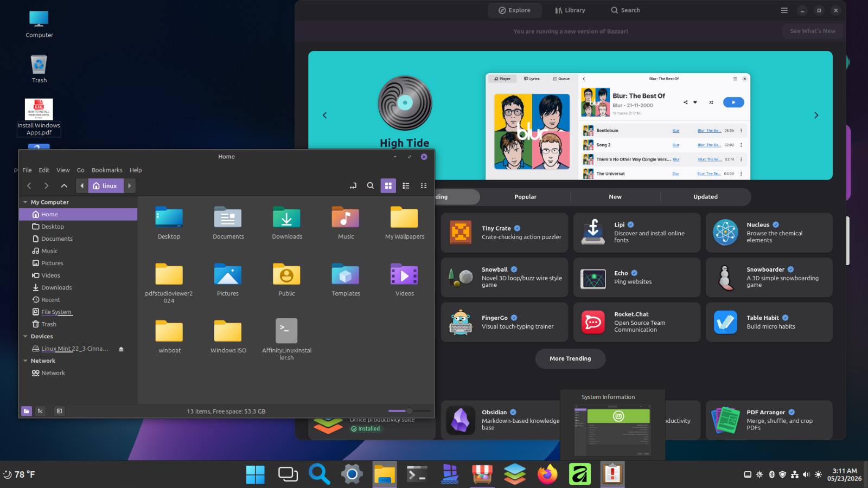This screenshot has height=488, width=868.
Task: Go to previous featured app in carousel
Action: click(x=325, y=115)
